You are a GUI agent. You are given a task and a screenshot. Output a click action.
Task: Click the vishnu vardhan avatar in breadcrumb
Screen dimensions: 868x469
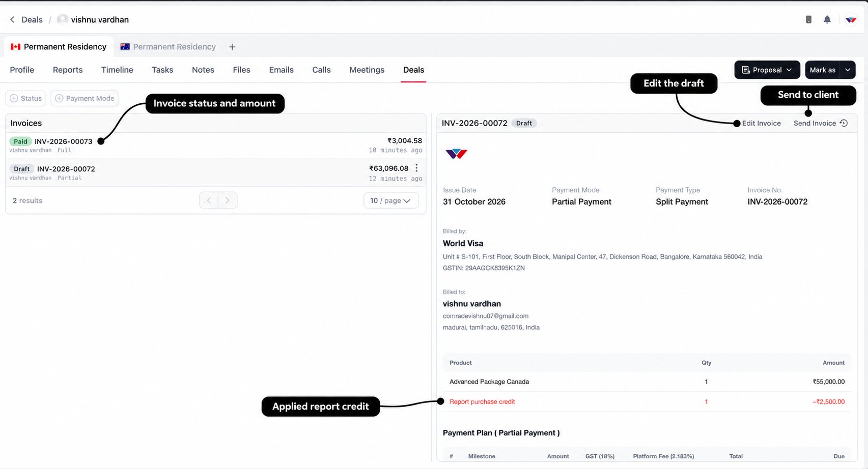[x=63, y=19]
